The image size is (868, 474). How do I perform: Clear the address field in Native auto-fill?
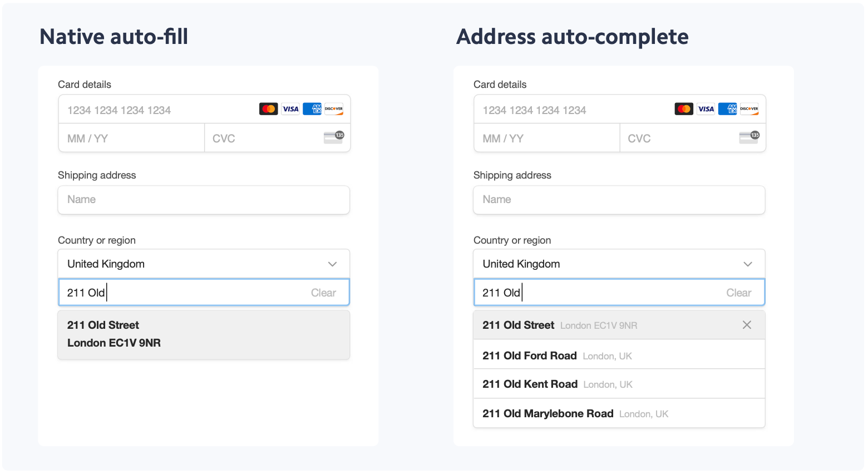click(323, 293)
